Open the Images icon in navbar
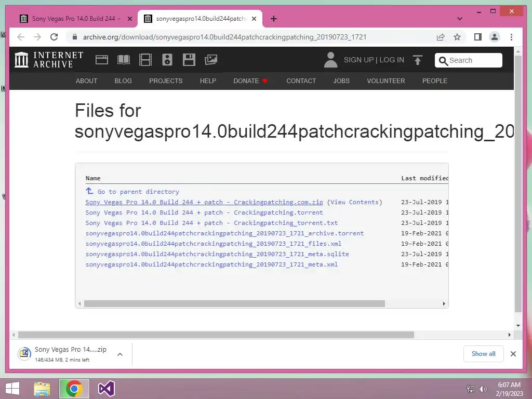532x399 pixels. 211,60
